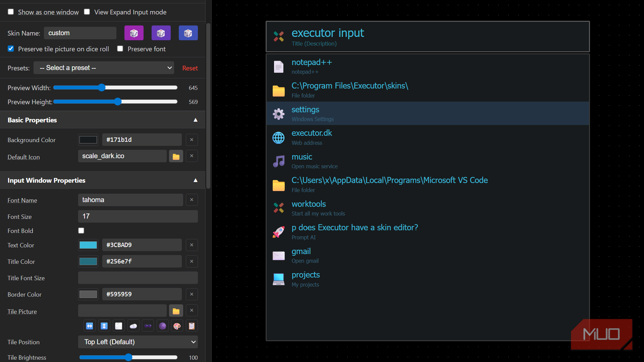
Task: Roll the blue dice randomizer button
Action: (188, 33)
